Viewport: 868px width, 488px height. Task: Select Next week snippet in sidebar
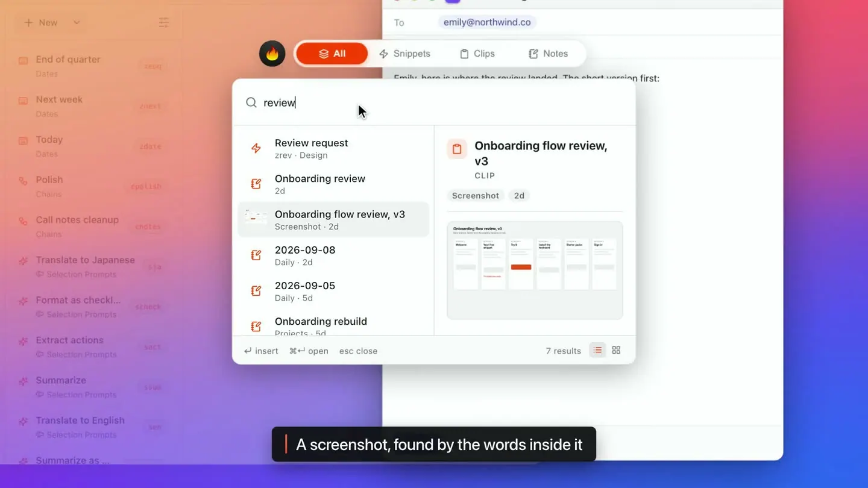(92, 106)
